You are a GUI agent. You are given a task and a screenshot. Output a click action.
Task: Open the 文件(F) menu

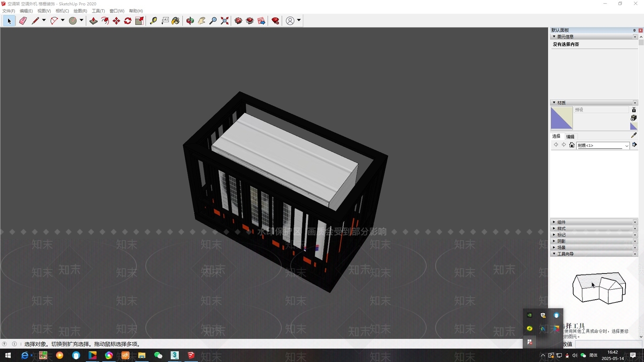8,11
